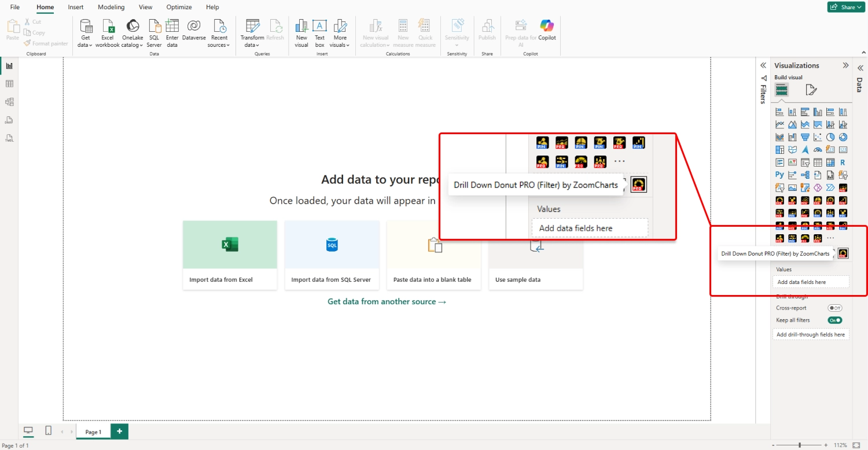Viewport: 868px width, 450px height.
Task: Select the Matrix visual
Action: tap(830, 163)
